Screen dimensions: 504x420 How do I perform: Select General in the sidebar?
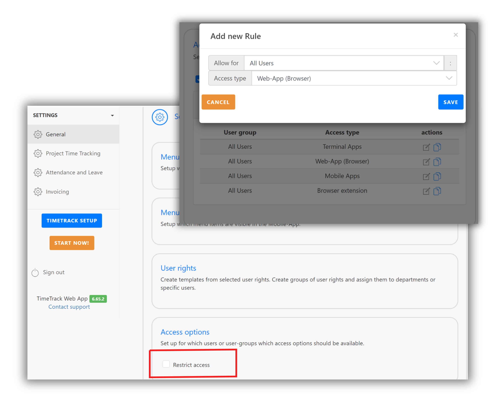56,134
